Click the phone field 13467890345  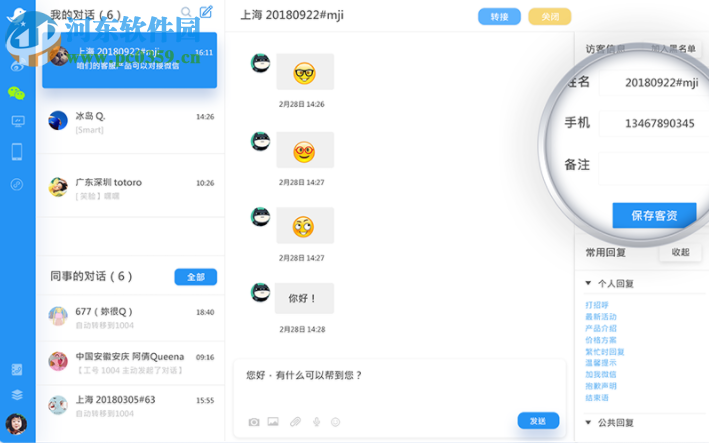654,123
